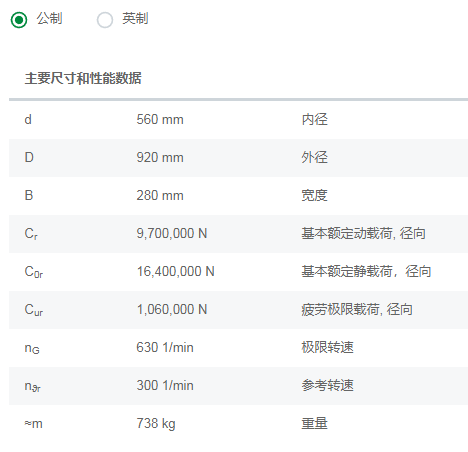Click the 630 1/min limiting speed value
The height and width of the screenshot is (452, 468).
pos(165,348)
